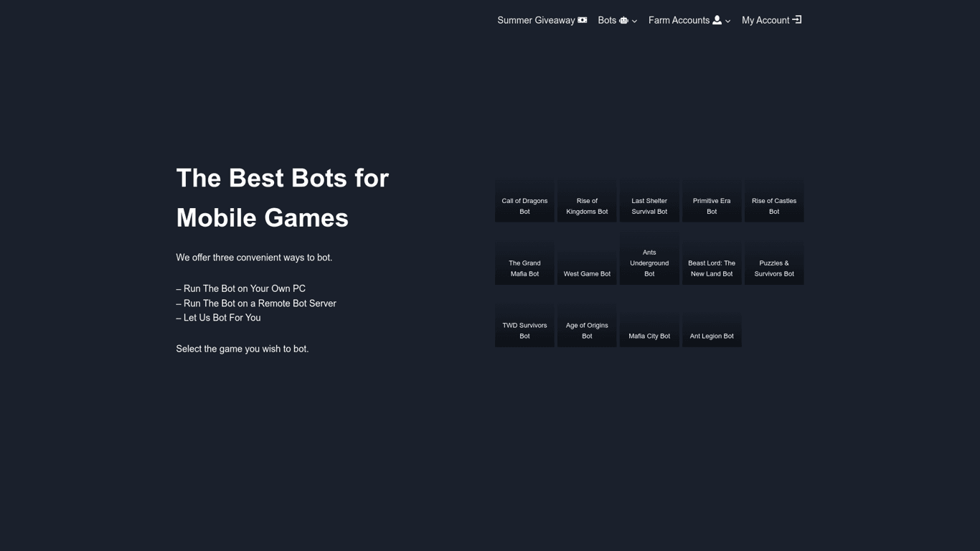This screenshot has width=980, height=551.
Task: Expand the Farm Accounts dropdown chevron
Action: 727,21
